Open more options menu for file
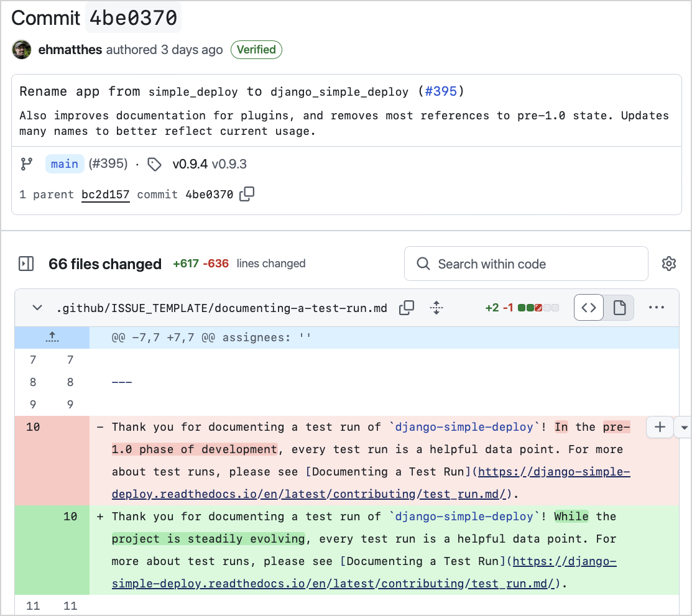The width and height of the screenshot is (692, 616). [x=657, y=308]
